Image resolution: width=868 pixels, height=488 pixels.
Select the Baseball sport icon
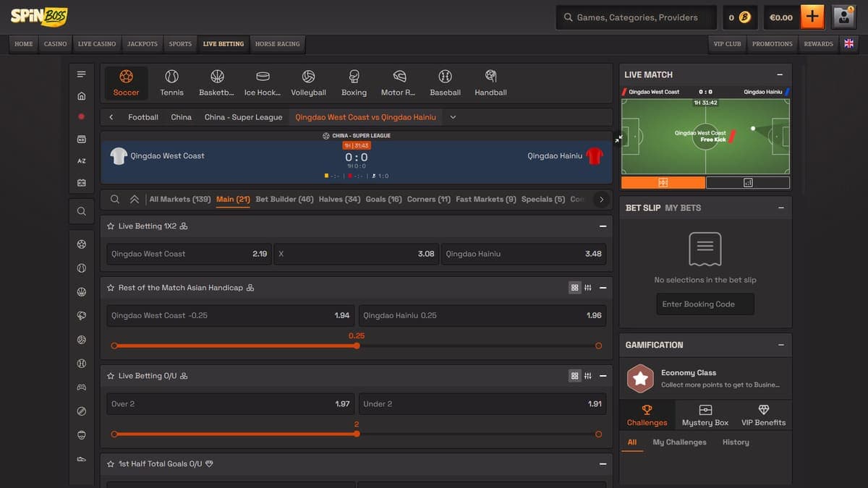coord(445,83)
